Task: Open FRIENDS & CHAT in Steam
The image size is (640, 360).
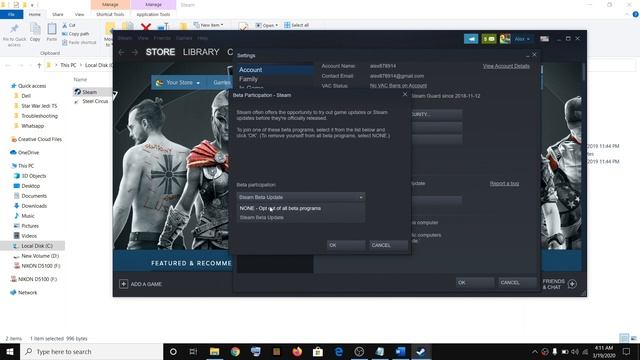Action: pyautogui.click(x=560, y=284)
